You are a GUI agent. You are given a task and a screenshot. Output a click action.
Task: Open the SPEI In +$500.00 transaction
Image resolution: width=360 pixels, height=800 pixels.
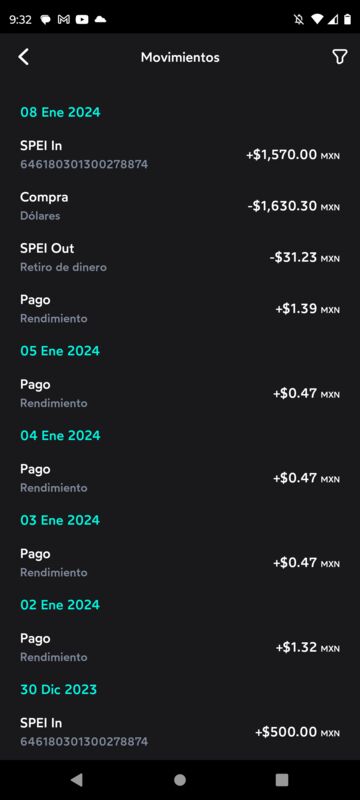point(180,732)
